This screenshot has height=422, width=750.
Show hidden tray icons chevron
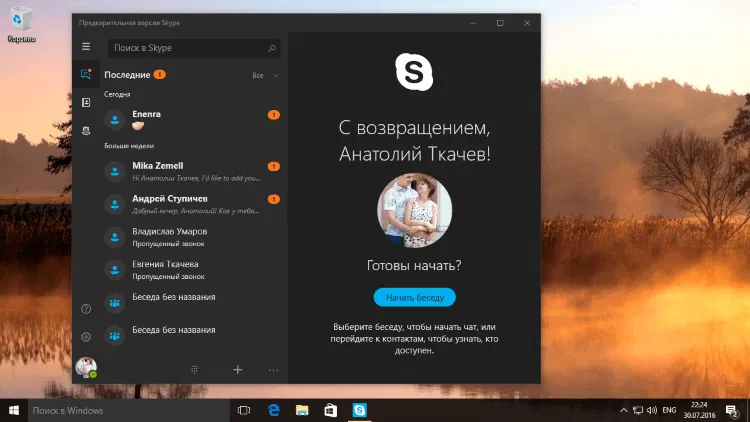coord(623,411)
